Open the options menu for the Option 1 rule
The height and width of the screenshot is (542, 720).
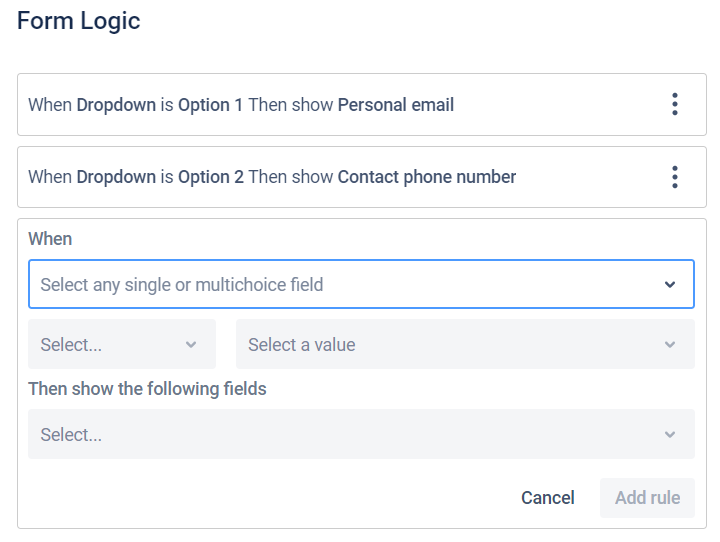coord(675,104)
